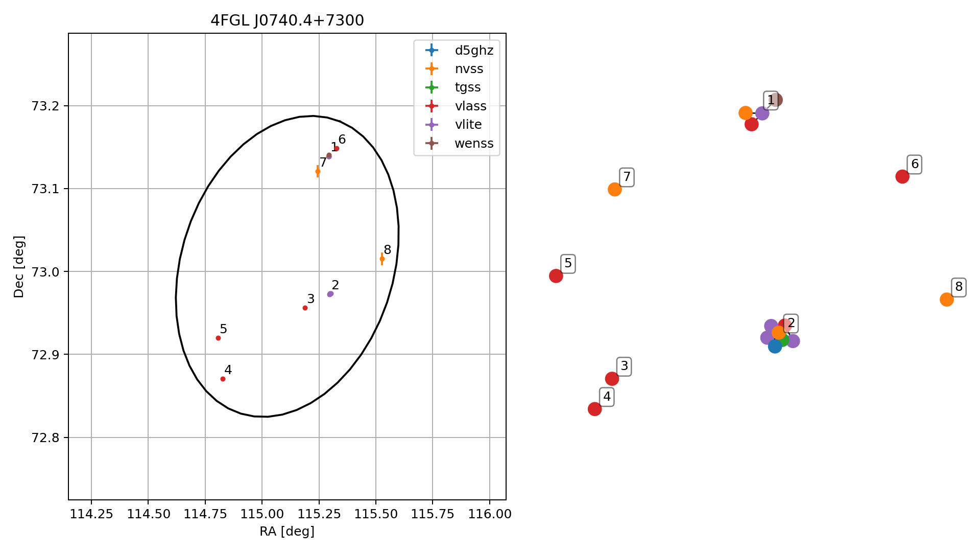
Task: Click boxed label 8 in right panel
Action: point(959,287)
